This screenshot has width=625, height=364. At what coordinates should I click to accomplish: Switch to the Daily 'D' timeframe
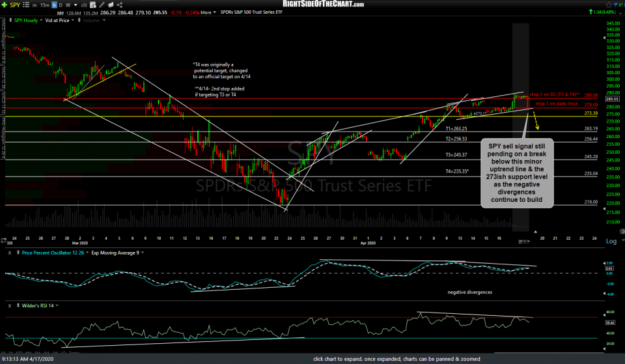pos(61,5)
